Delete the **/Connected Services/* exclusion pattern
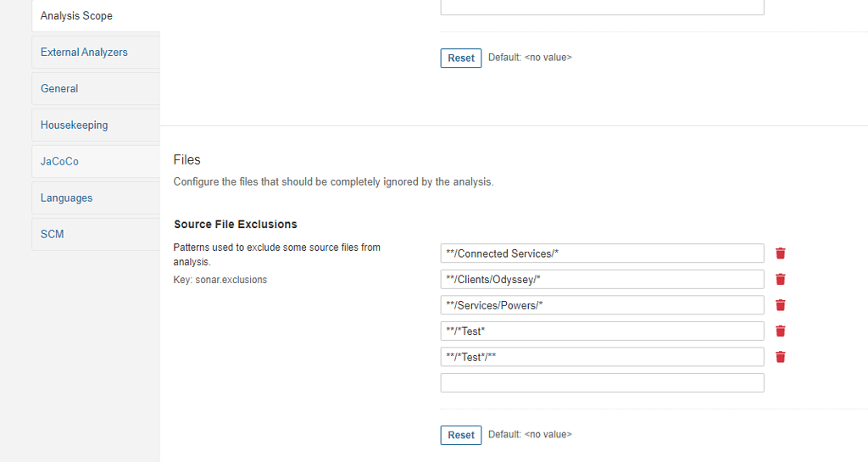 click(781, 253)
